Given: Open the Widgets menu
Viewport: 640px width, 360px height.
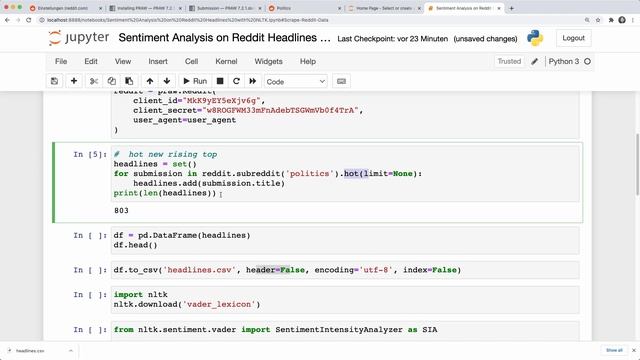Looking at the screenshot, I should click(x=269, y=61).
